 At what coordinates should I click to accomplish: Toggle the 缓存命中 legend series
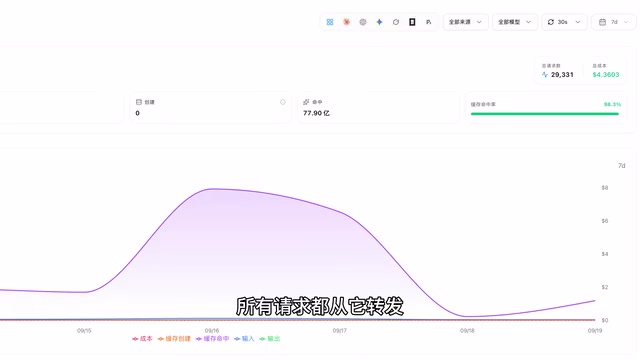(212, 339)
